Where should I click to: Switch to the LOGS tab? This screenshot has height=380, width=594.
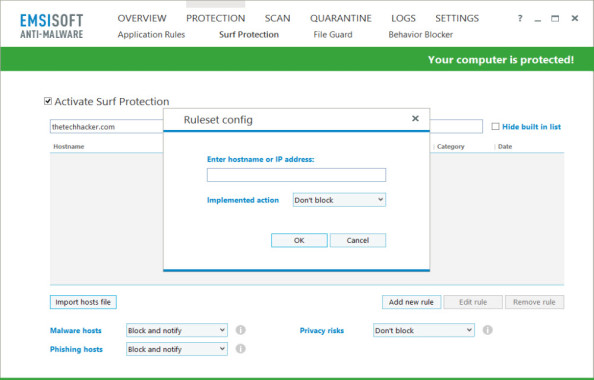(403, 18)
